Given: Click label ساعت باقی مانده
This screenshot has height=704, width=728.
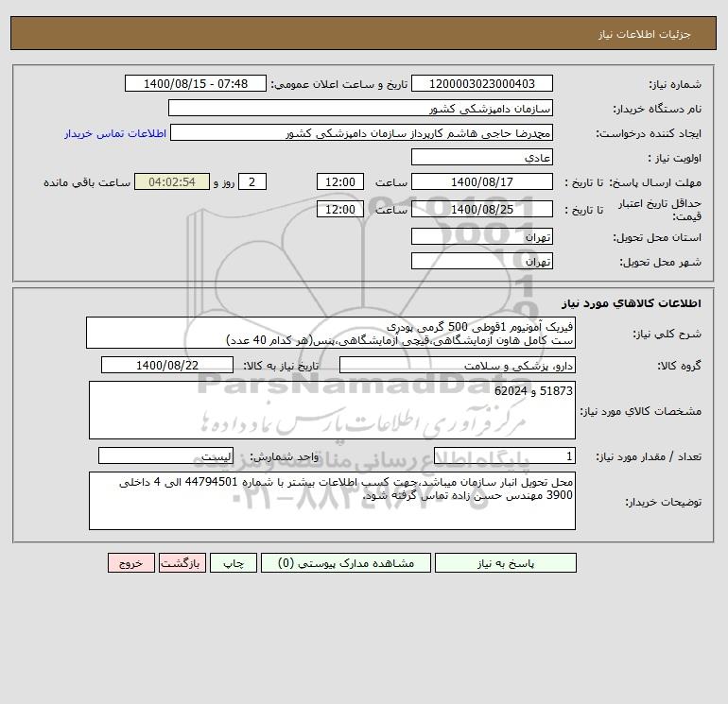Looking at the screenshot, I should coord(87,182).
